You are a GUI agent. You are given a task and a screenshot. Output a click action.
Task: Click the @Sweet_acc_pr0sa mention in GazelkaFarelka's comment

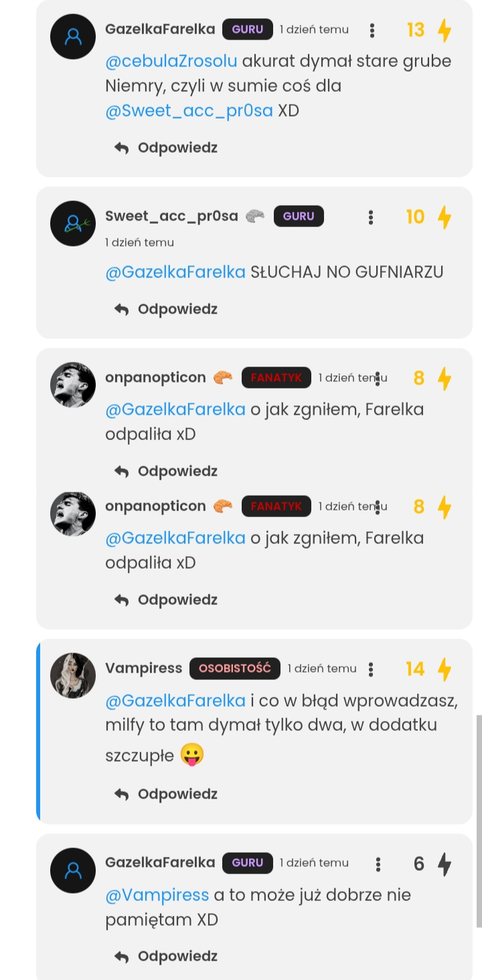click(x=189, y=111)
